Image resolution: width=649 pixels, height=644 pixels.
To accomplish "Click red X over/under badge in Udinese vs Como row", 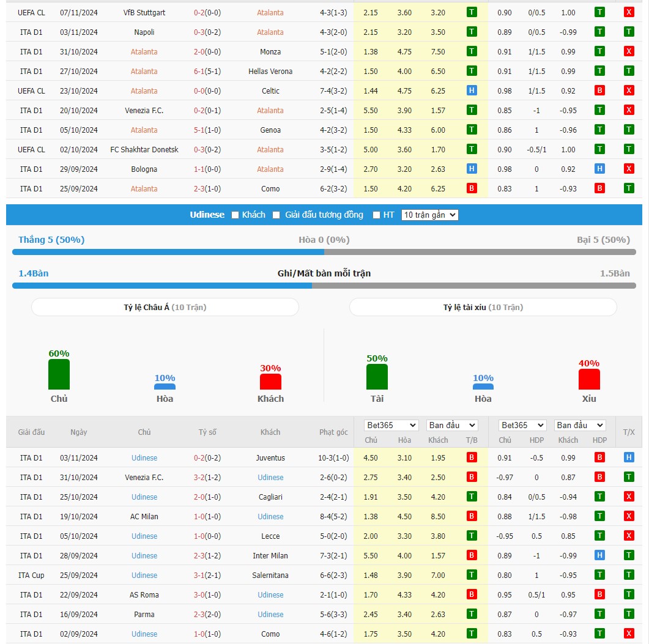I will [629, 634].
